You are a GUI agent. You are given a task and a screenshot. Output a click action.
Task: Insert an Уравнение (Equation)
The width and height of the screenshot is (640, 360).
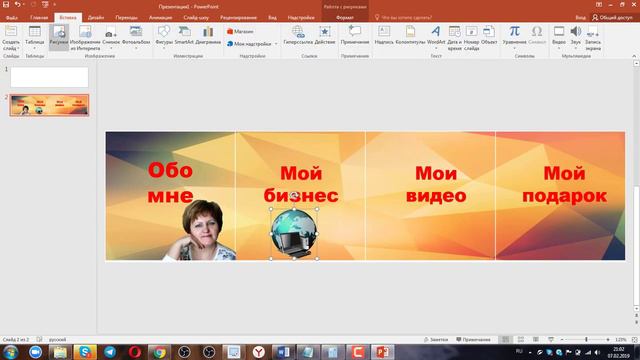tap(514, 37)
